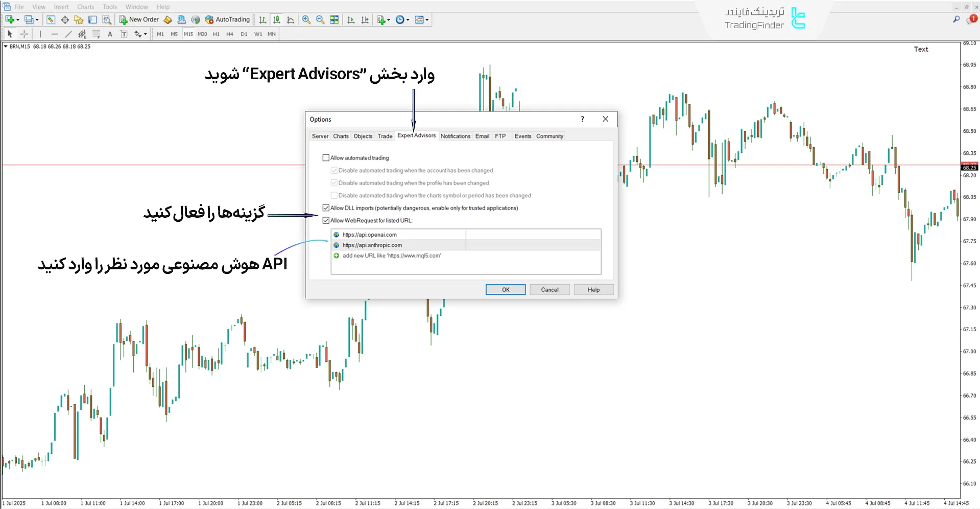Viewport: 980px width, 509px height.
Task: Switch to the Notifications tab
Action: [x=455, y=136]
